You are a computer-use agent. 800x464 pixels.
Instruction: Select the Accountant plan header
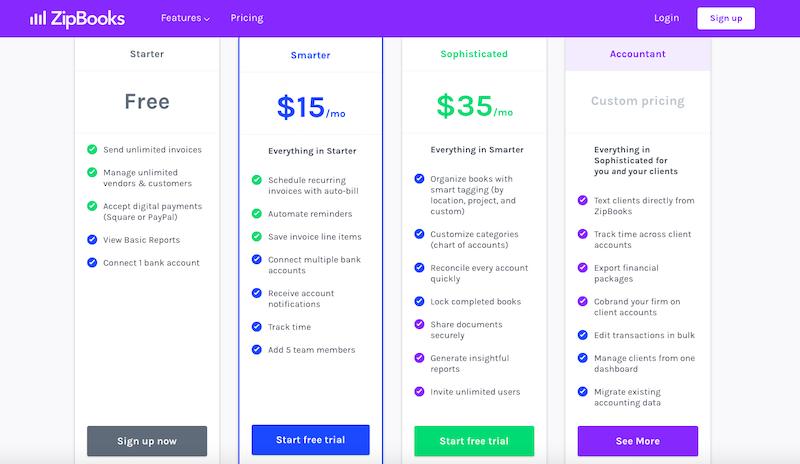tap(638, 54)
